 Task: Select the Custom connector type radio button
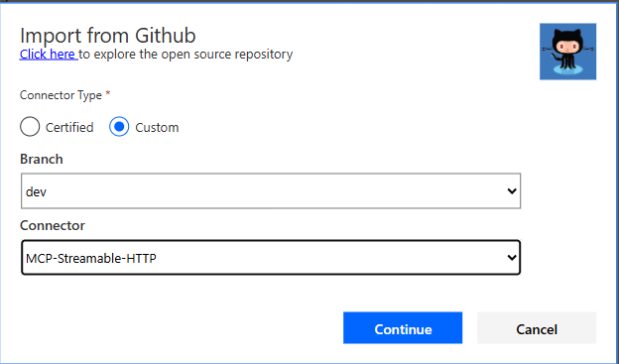119,127
